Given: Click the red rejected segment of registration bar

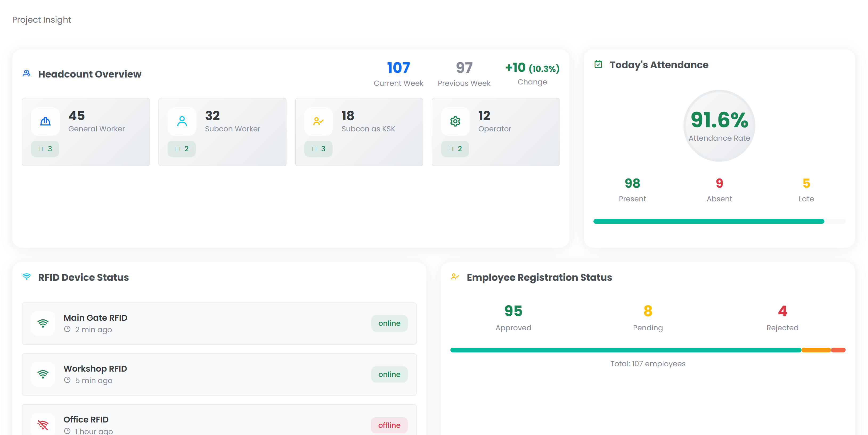Looking at the screenshot, I should [838, 350].
